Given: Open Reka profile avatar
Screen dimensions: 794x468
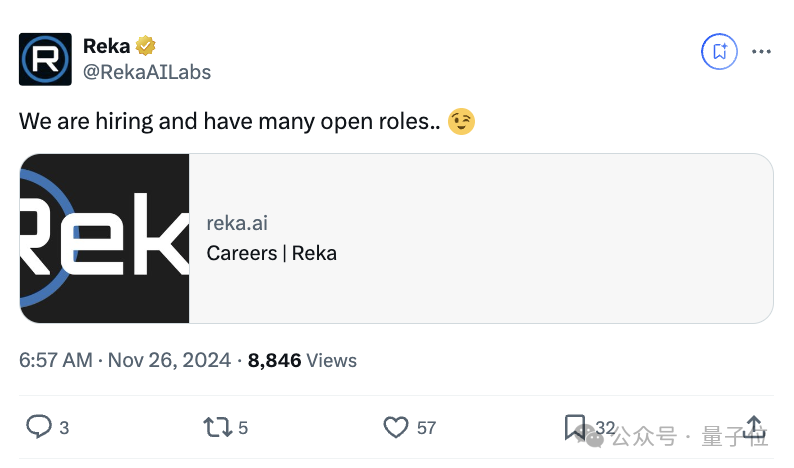Looking at the screenshot, I should 45,59.
